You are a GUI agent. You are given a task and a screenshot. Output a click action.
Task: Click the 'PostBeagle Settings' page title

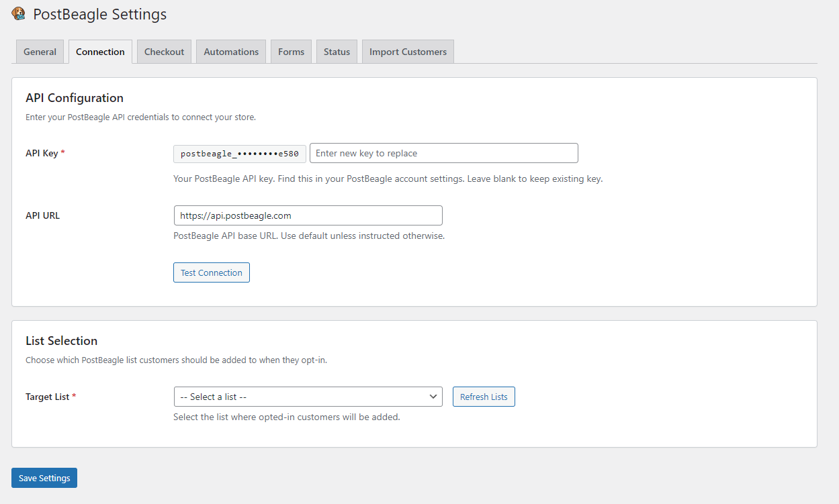click(100, 14)
